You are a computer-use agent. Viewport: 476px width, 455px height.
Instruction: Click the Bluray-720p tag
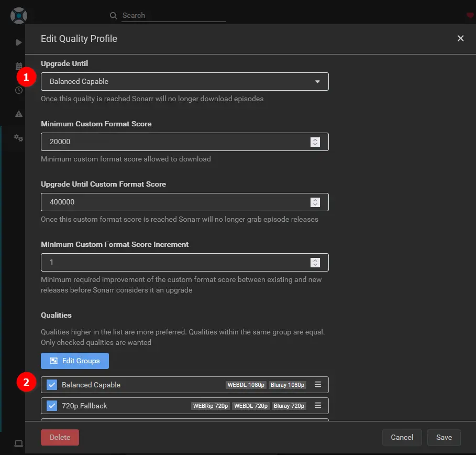click(289, 406)
